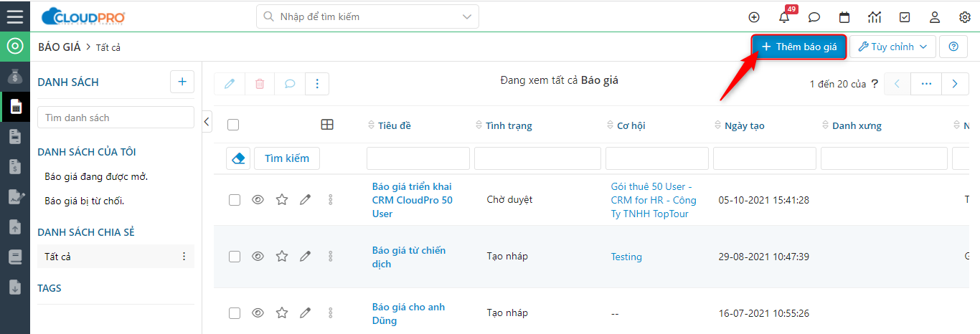The height and width of the screenshot is (334, 980).
Task: Open the page jump ellipsis button
Action: click(926, 84)
